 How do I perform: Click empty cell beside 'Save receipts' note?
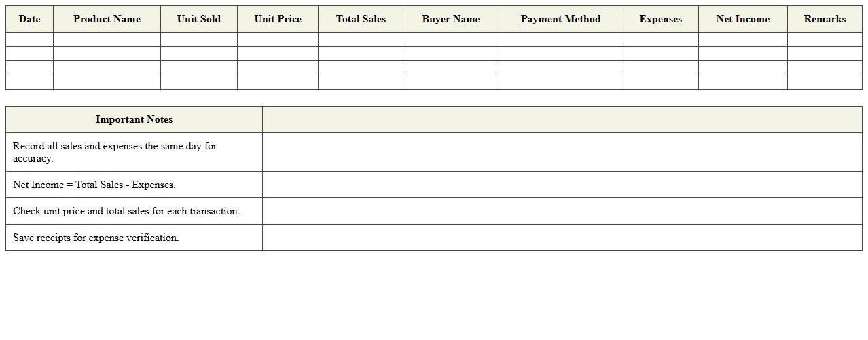[x=562, y=238]
